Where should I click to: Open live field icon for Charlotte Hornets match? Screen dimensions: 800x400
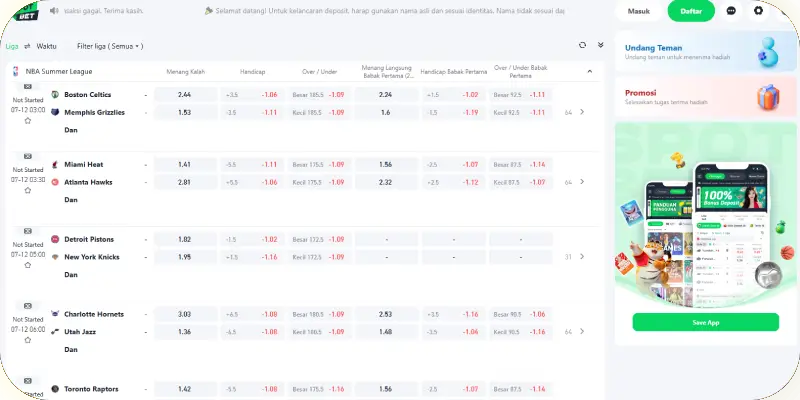coord(28,306)
